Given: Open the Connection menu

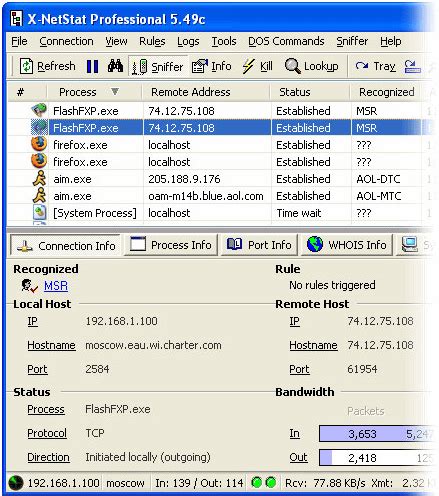Looking at the screenshot, I should point(66,41).
